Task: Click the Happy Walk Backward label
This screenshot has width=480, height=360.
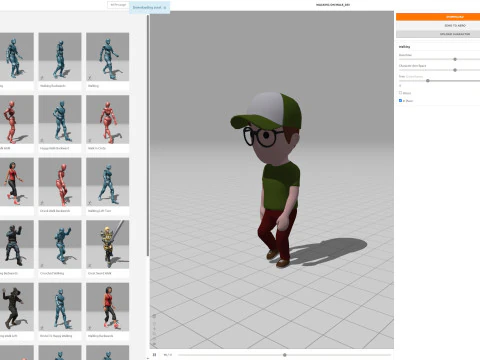Action: tap(55, 148)
